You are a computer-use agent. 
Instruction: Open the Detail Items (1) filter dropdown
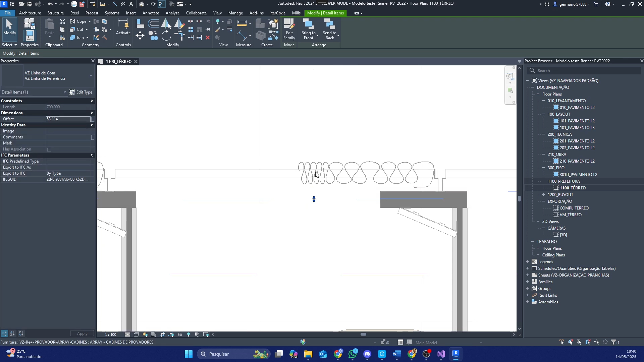[34, 92]
